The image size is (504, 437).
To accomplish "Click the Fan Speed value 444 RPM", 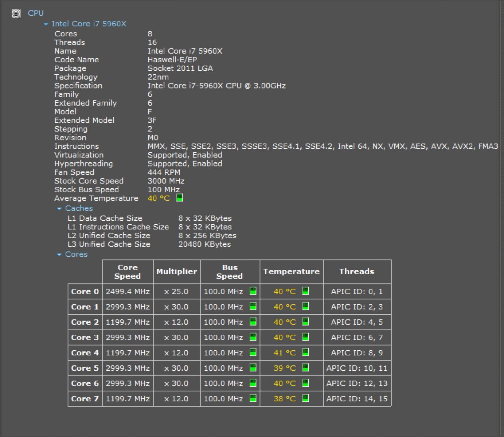I will click(164, 173).
